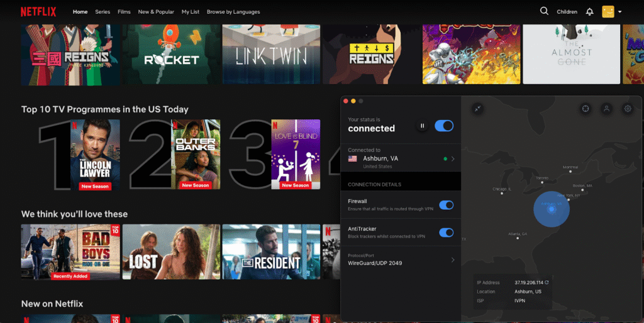644x323 pixels.
Task: Disable the Firewall toggle
Action: pyautogui.click(x=447, y=205)
